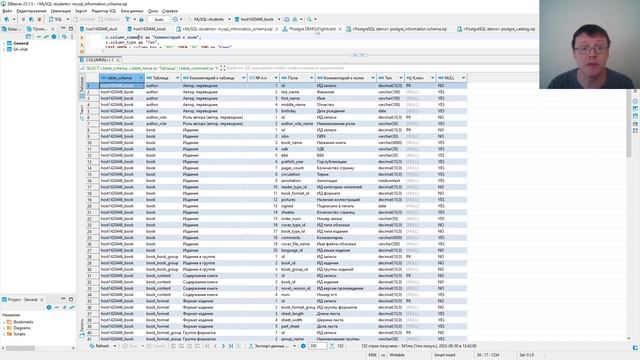Select the birthday field cell
Screen dimensions: 640x360
pyautogui.click(x=298, y=111)
